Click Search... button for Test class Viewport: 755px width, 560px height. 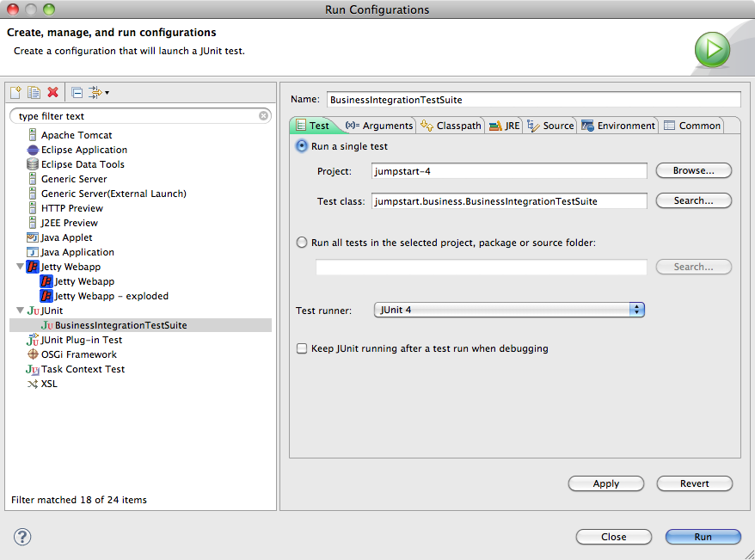[693, 200]
